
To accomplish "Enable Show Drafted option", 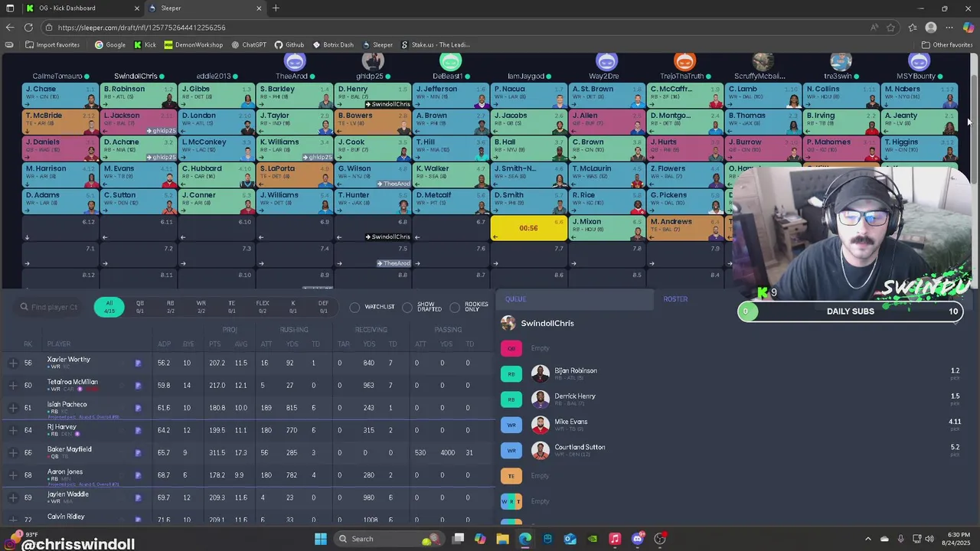I will (x=423, y=307).
